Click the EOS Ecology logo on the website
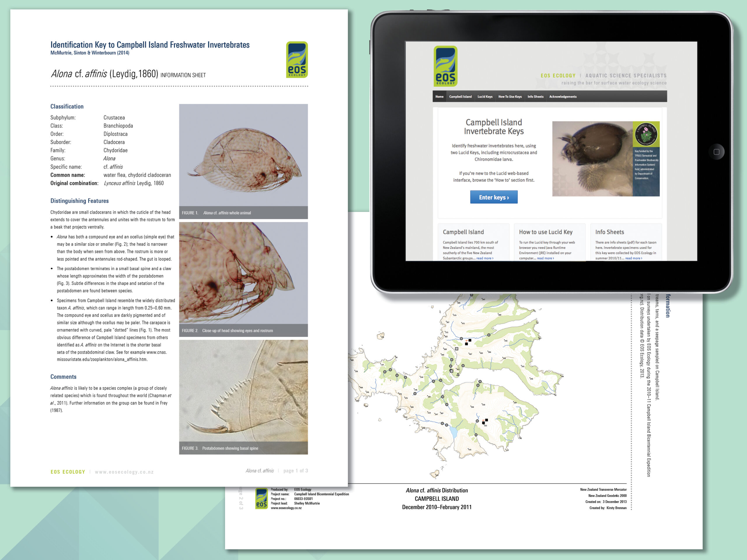Viewport: 747px width, 560px height. (x=446, y=66)
